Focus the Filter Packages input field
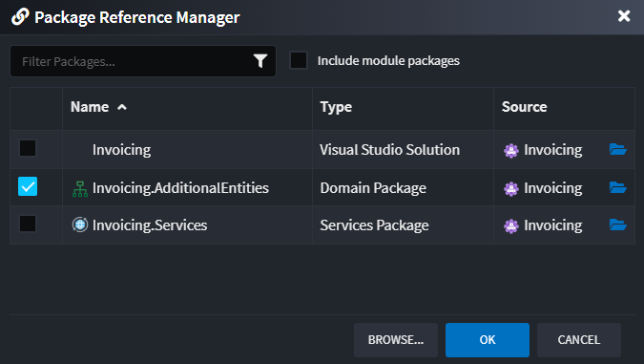The width and height of the screenshot is (644, 364). (x=143, y=61)
